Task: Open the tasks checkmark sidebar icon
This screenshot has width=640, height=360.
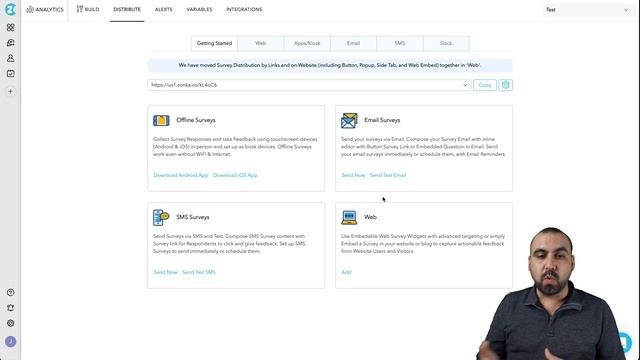Action: (x=11, y=74)
